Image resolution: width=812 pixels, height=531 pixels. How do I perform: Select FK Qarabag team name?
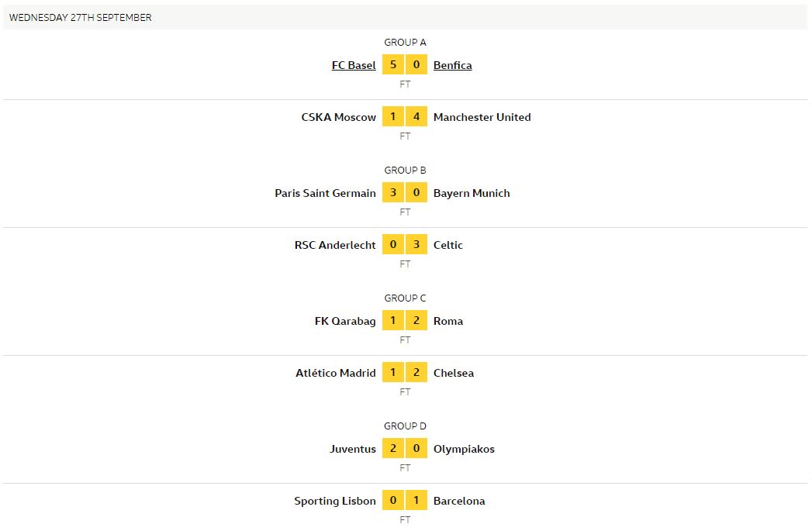[345, 321]
